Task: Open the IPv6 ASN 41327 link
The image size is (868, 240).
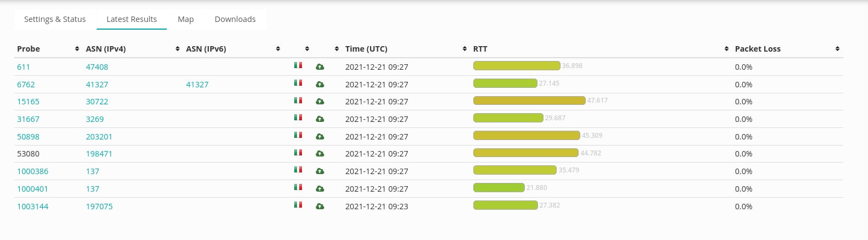Action: [x=197, y=85]
